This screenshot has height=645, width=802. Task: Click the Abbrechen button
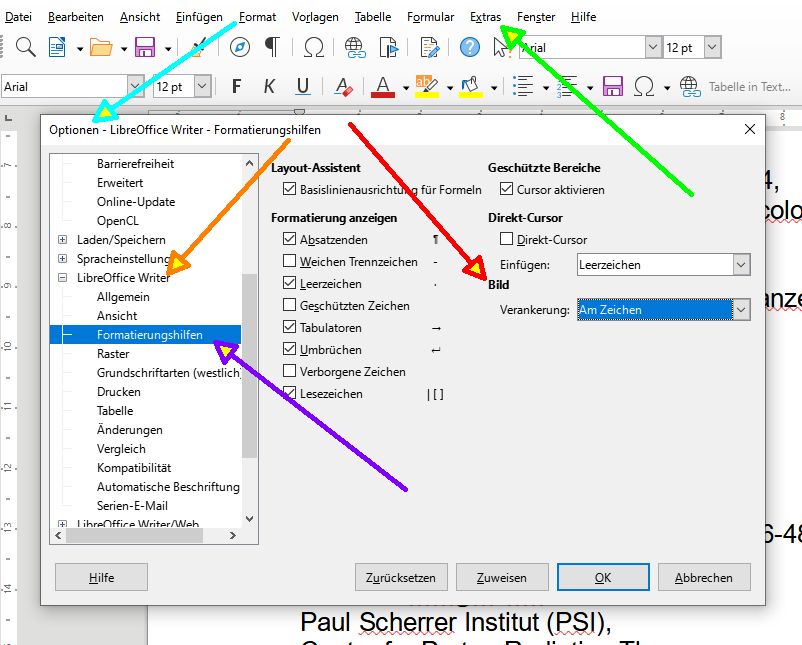point(704,577)
